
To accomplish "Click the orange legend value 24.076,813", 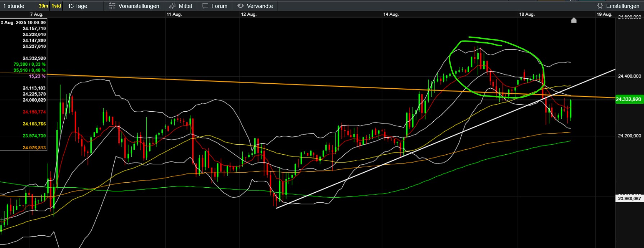I will [x=34, y=148].
